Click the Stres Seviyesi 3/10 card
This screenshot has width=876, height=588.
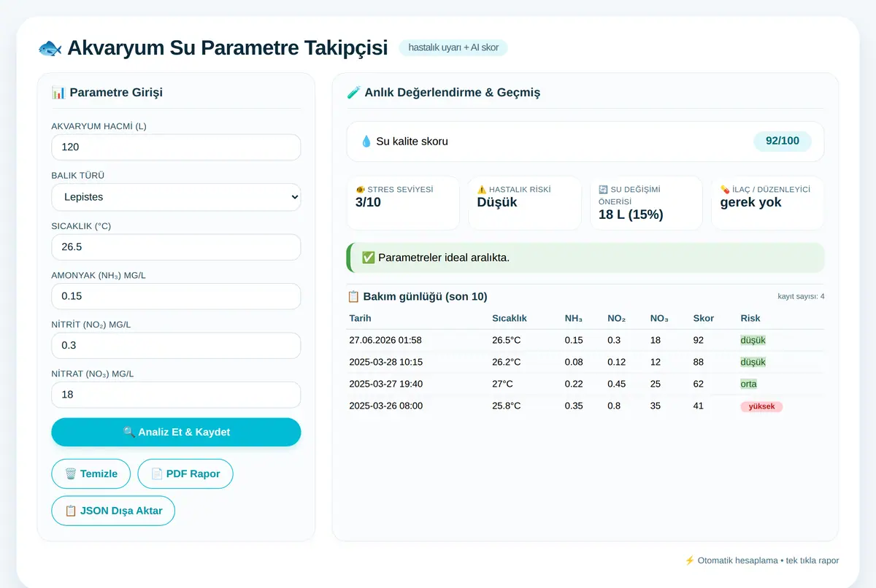pyautogui.click(x=403, y=203)
